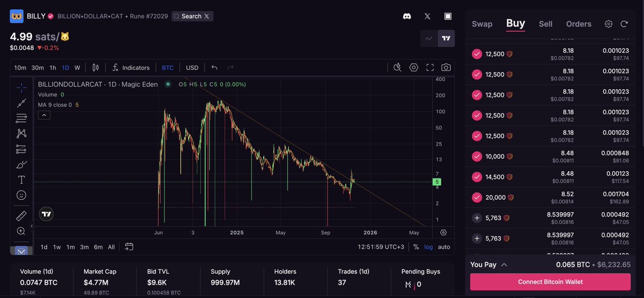
Task: Take a chart snapshot with camera icon
Action: coord(446,68)
